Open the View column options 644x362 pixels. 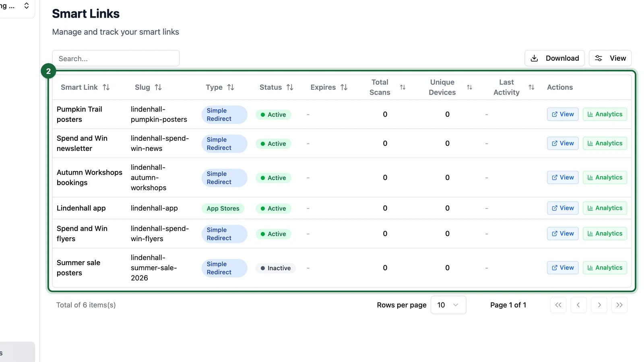(610, 58)
